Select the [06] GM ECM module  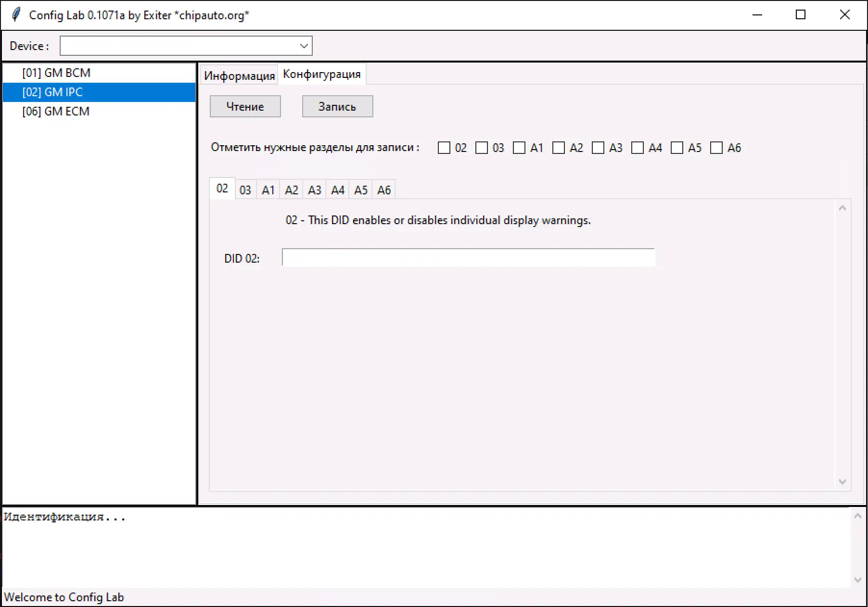point(56,112)
